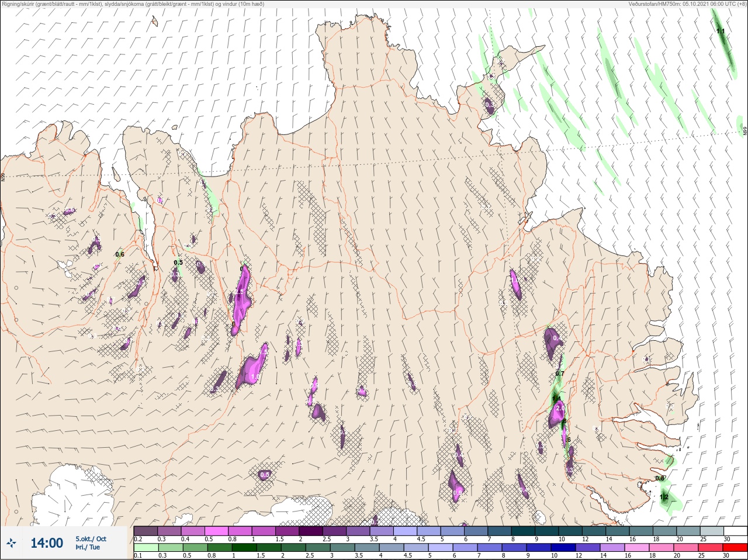Click 'Veðurstofan/HM750m: 05.10.2021 06:00 UTC' header
This screenshot has height=560, width=748.
pos(688,4)
